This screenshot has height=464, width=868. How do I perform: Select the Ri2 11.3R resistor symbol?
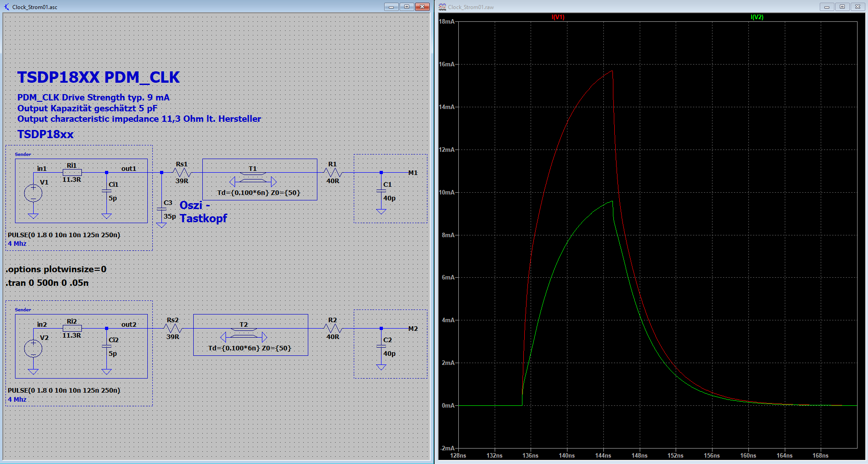tap(72, 328)
